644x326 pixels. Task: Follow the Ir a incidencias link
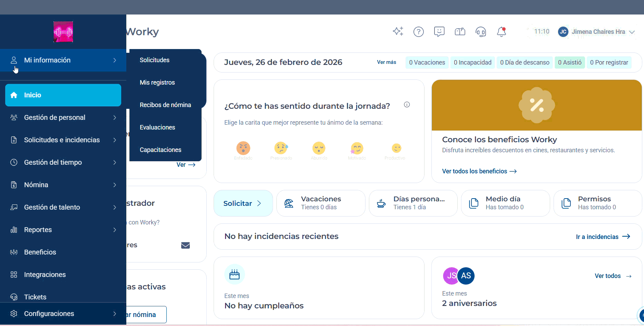(603, 237)
